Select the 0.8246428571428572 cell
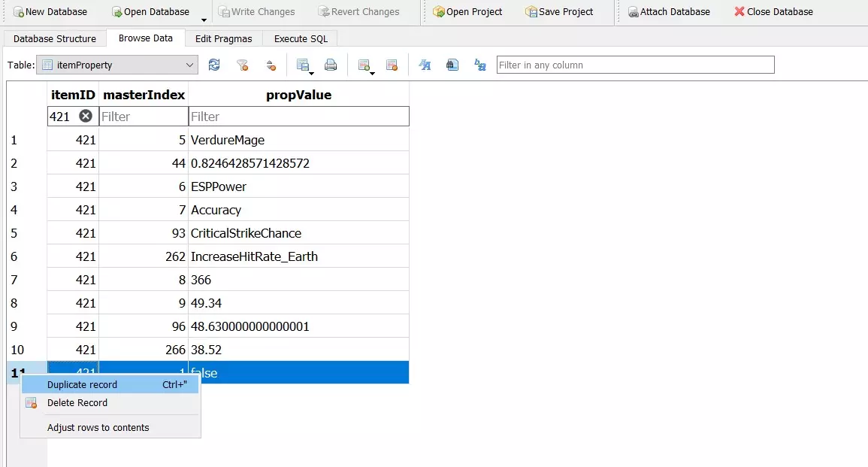The width and height of the screenshot is (868, 467). click(x=299, y=163)
